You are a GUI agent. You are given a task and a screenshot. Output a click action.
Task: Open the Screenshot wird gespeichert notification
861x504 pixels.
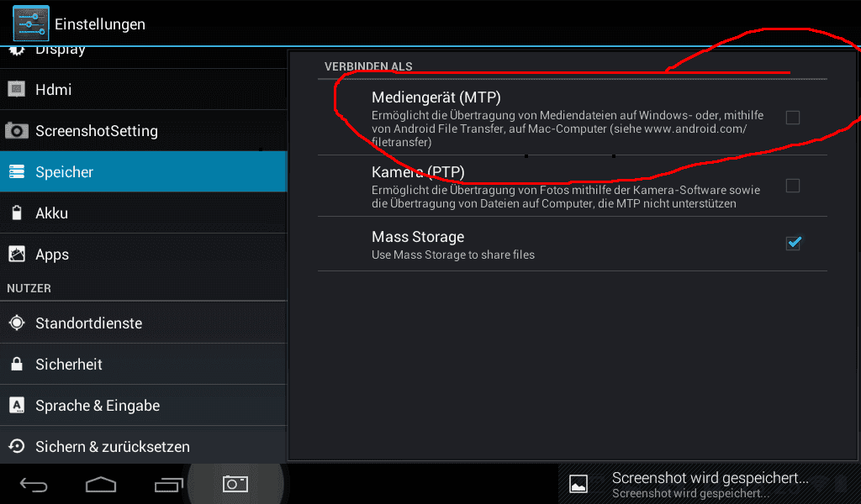click(x=708, y=484)
